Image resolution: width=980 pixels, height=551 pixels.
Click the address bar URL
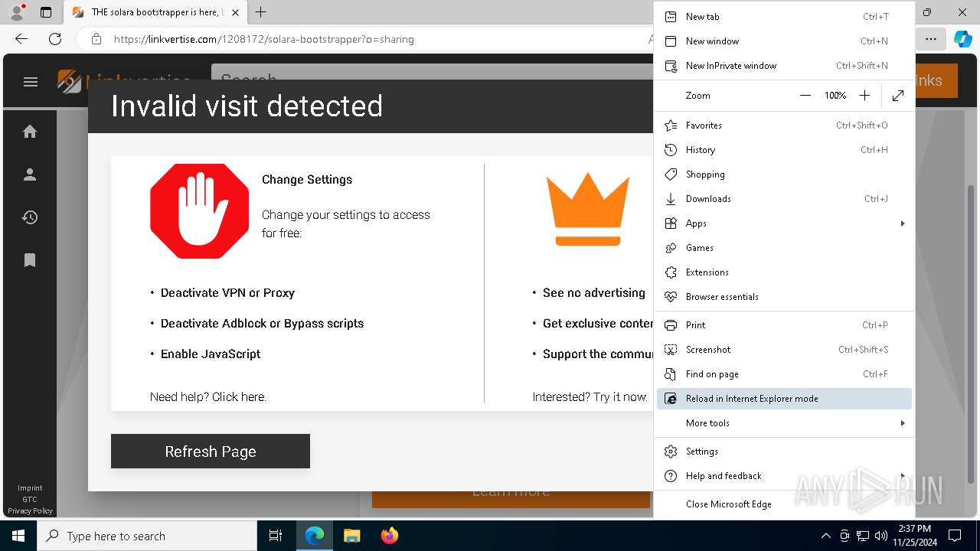(264, 39)
